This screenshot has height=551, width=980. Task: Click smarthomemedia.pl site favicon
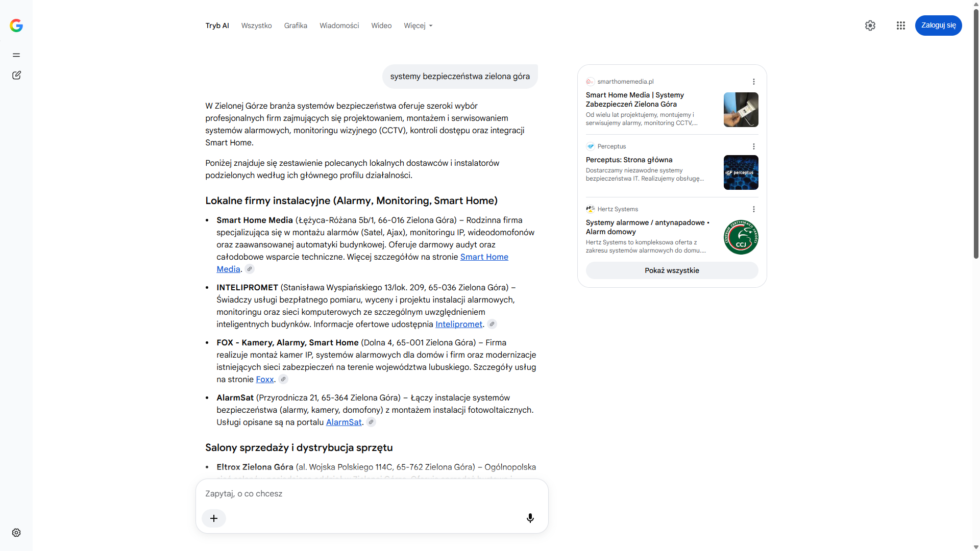591,82
